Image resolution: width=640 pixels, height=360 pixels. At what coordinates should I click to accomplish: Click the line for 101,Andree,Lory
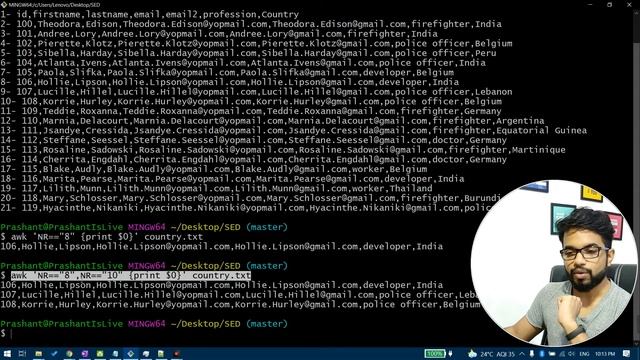pos(219,34)
